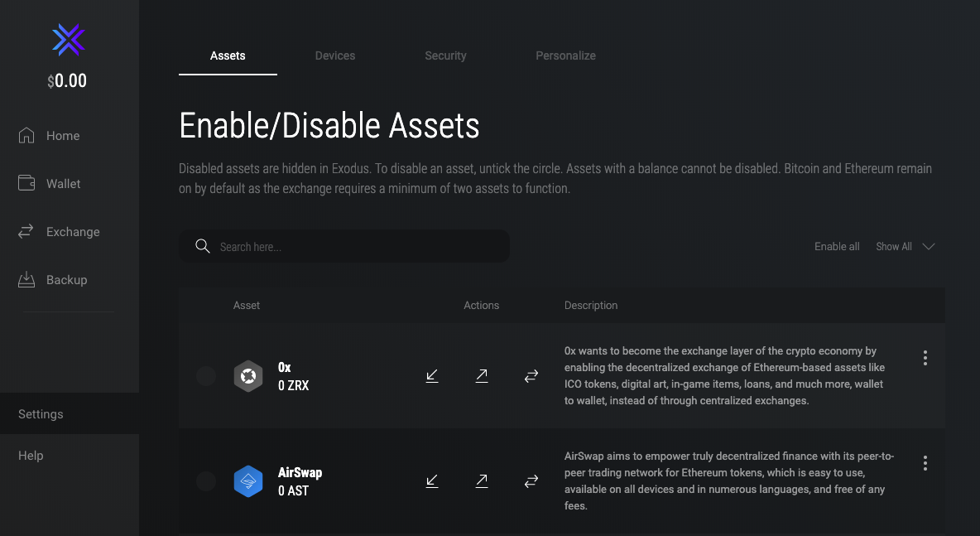This screenshot has width=980, height=536.
Task: Enable the 0x asset circle
Action: point(206,376)
